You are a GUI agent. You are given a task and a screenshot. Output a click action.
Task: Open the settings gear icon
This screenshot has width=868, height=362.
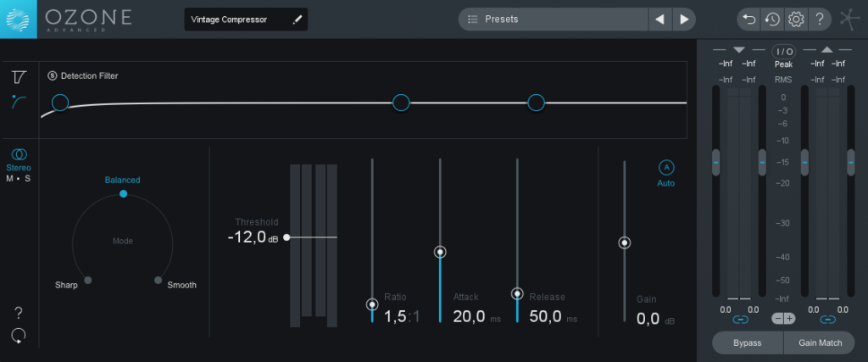[x=796, y=19]
